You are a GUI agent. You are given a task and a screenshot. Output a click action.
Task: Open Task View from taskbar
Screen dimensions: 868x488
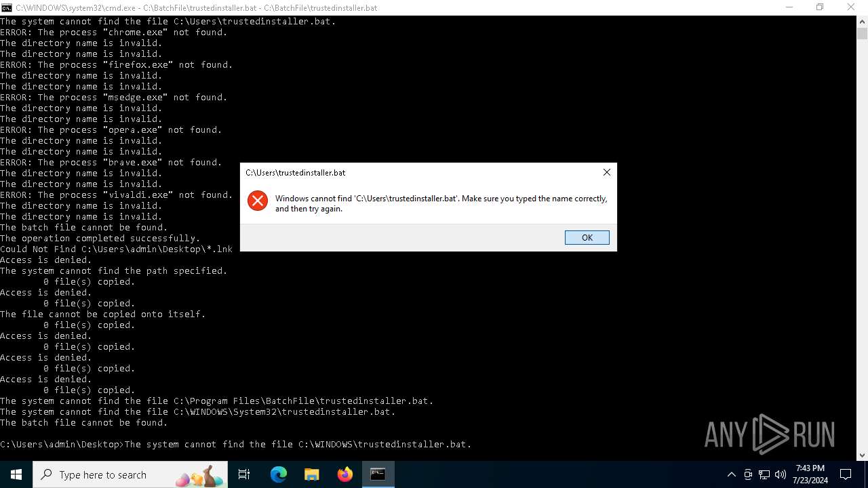pos(244,474)
